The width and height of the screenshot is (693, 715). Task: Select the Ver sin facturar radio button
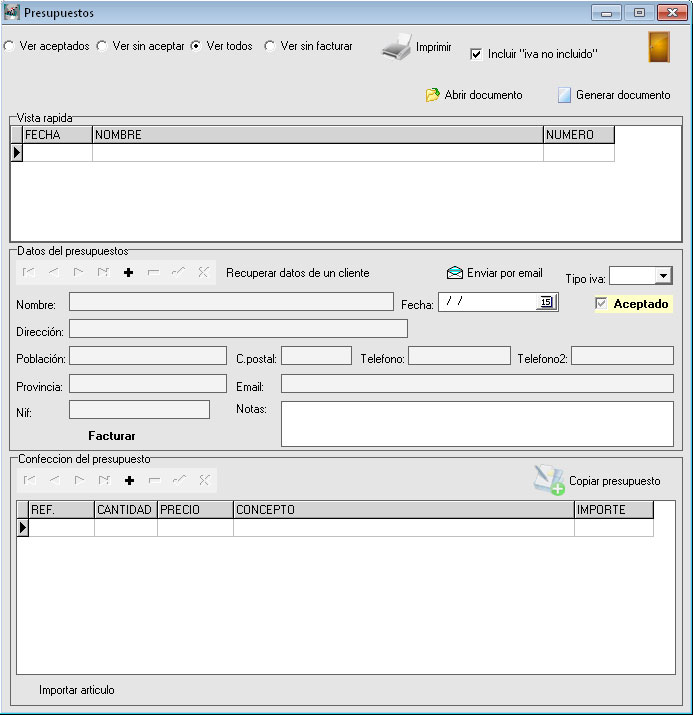point(270,46)
